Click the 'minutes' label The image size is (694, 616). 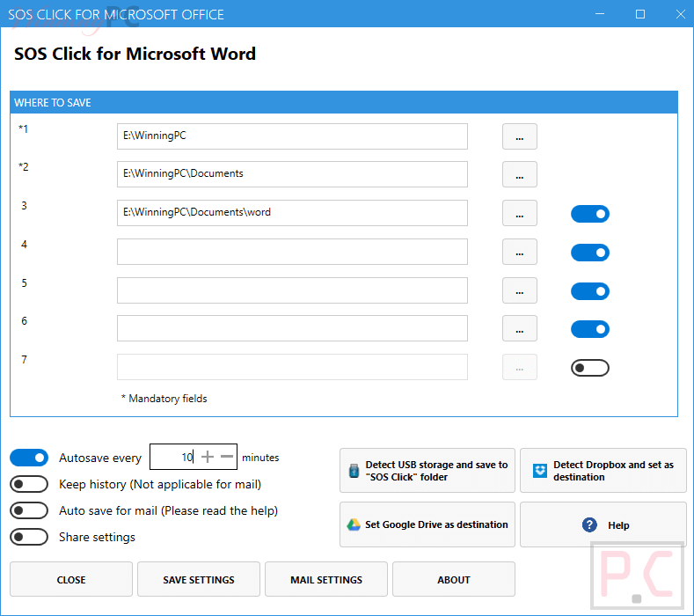[x=260, y=458]
